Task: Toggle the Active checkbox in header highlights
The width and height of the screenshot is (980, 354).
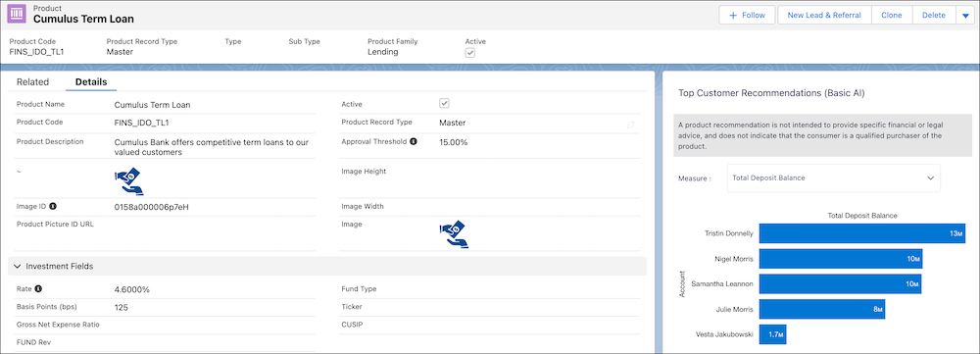Action: point(470,53)
